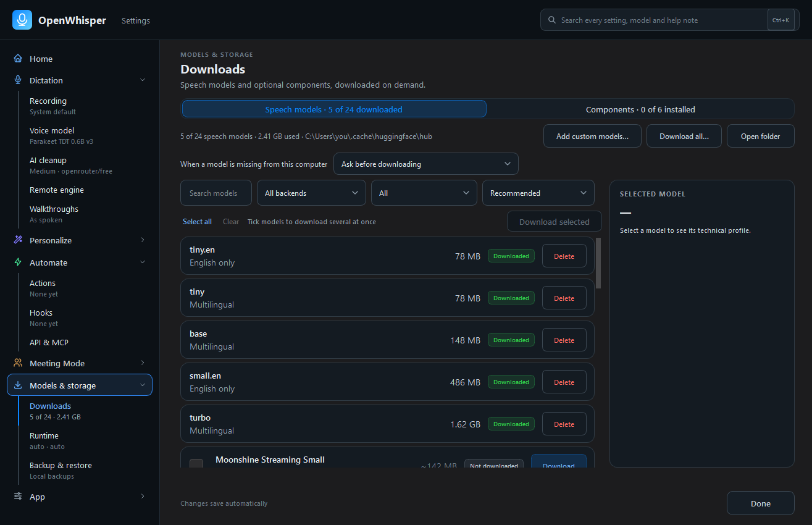Delete the small.en model
812x525 pixels.
(564, 382)
